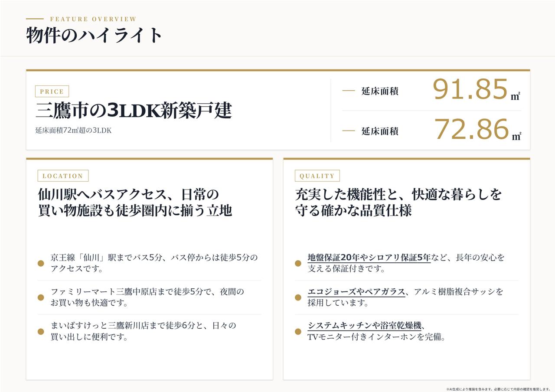This screenshot has width=555, height=392.
Task: Click the gold dash before second 延床面積
Action: tap(349, 131)
